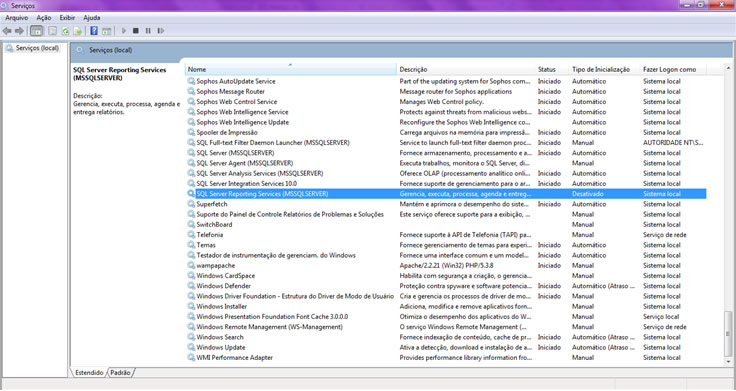Click the gear icon of Sophos Message Router
The height and width of the screenshot is (391, 736).
tap(191, 92)
